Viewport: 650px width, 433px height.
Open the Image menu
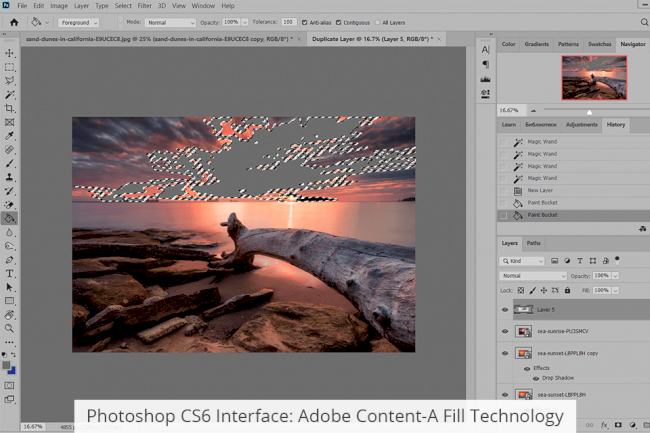tap(59, 6)
